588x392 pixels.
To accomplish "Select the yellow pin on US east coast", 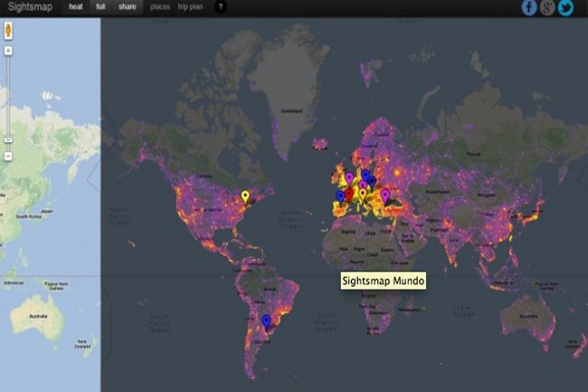I will click(245, 196).
